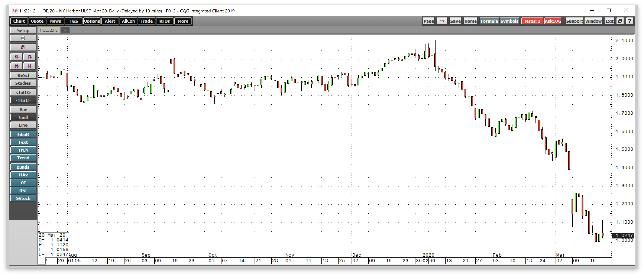Screen dimensions: 644x276
Task: Click the 20 Mar 20 OHLC data box
Action: (x=53, y=244)
